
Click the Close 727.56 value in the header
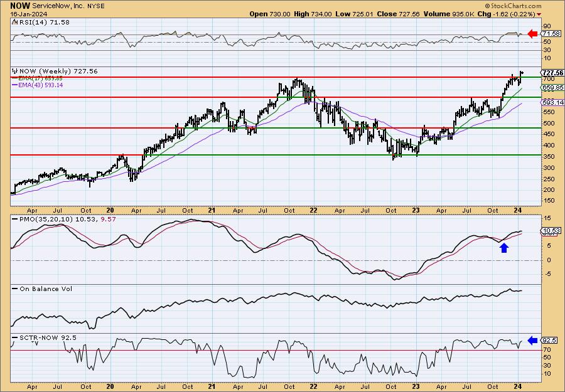[x=398, y=14]
